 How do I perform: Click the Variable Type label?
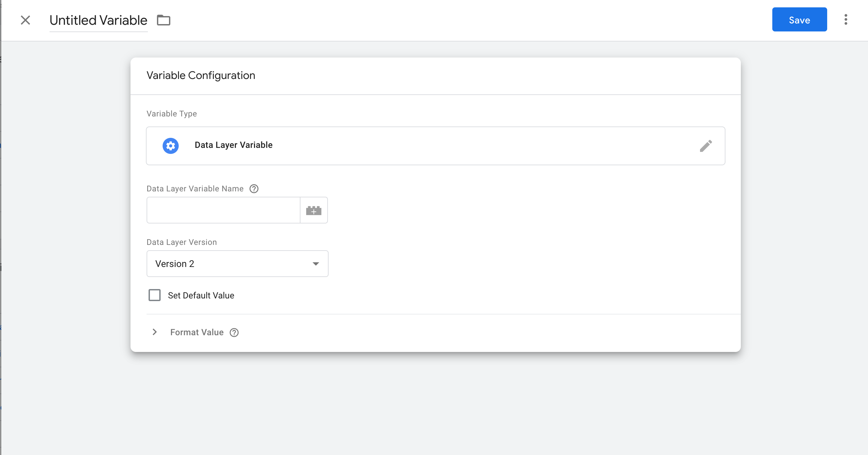pos(172,114)
